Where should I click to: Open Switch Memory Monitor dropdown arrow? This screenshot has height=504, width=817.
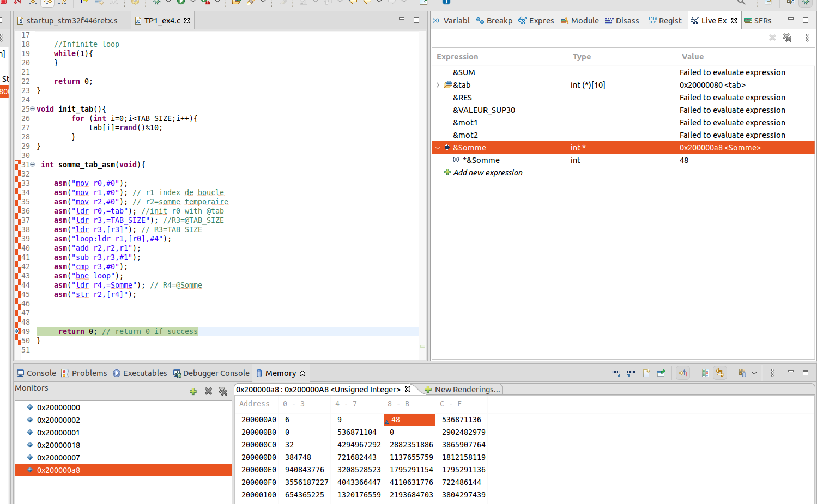coord(754,373)
